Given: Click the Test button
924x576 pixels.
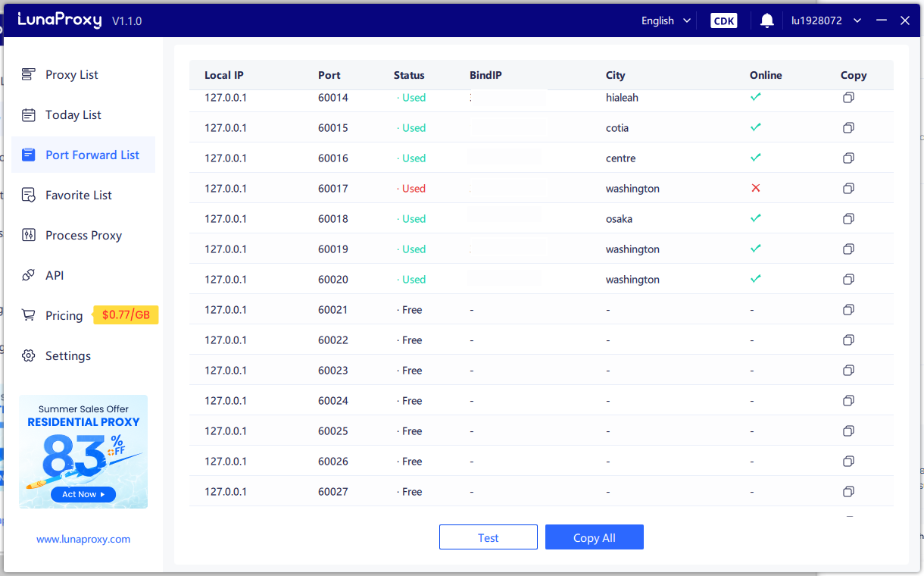Looking at the screenshot, I should pos(488,537).
